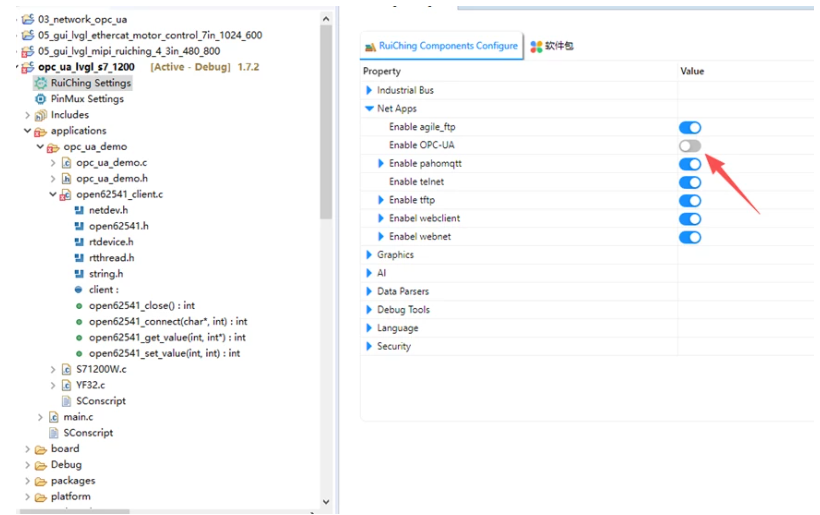This screenshot has height=515, width=820.
Task: Click the Includes folder icon
Action: pos(41,115)
